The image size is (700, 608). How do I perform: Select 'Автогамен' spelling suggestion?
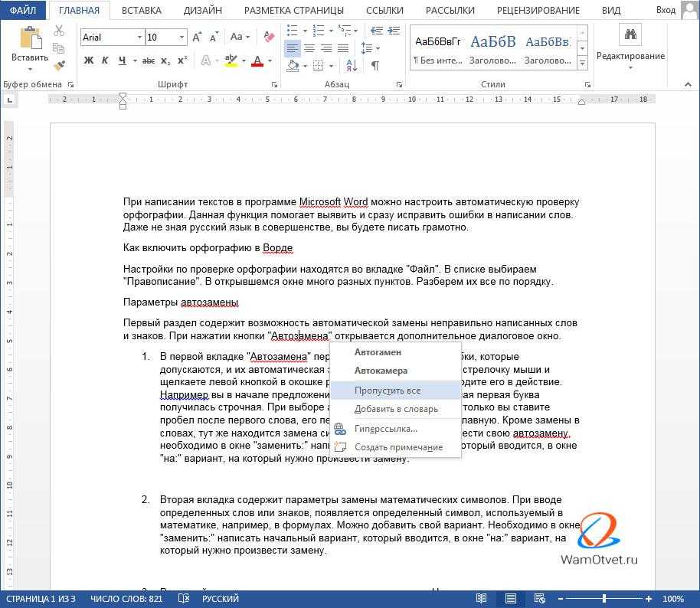(378, 352)
